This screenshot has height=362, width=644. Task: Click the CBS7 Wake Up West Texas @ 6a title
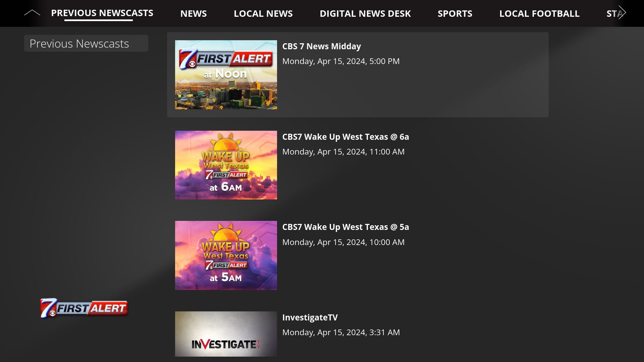click(345, 137)
